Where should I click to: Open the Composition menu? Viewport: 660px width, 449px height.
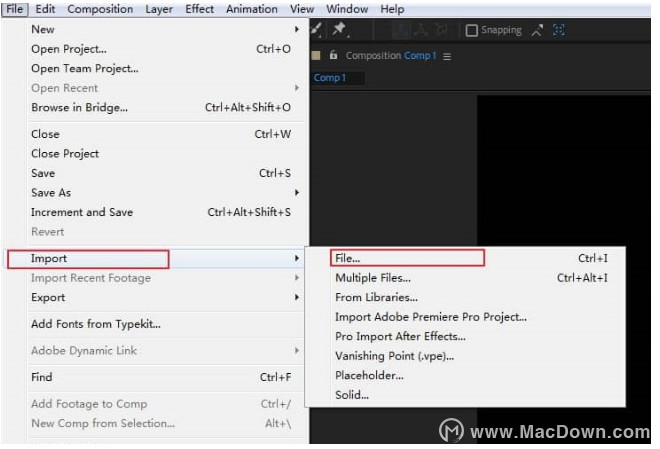(x=100, y=9)
